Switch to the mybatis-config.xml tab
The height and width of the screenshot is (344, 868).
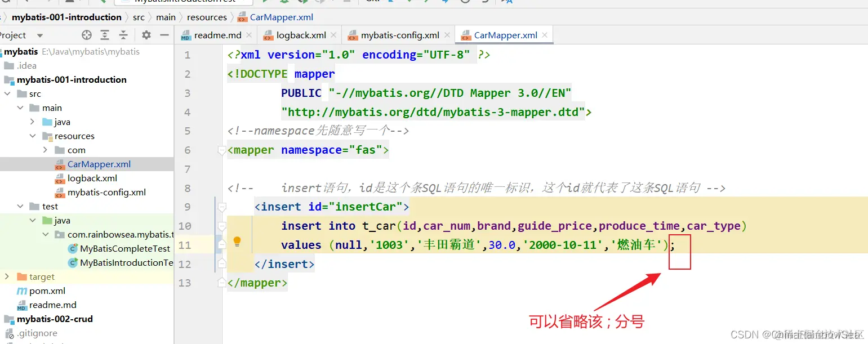400,35
